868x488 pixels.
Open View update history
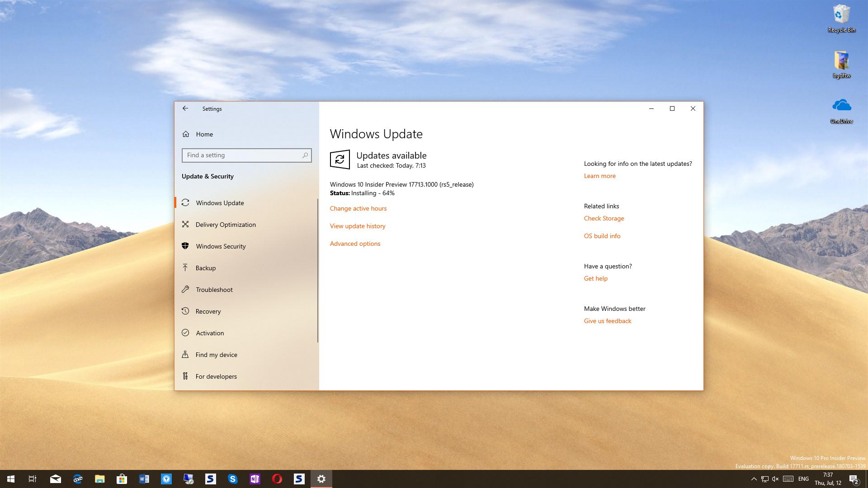click(x=358, y=226)
